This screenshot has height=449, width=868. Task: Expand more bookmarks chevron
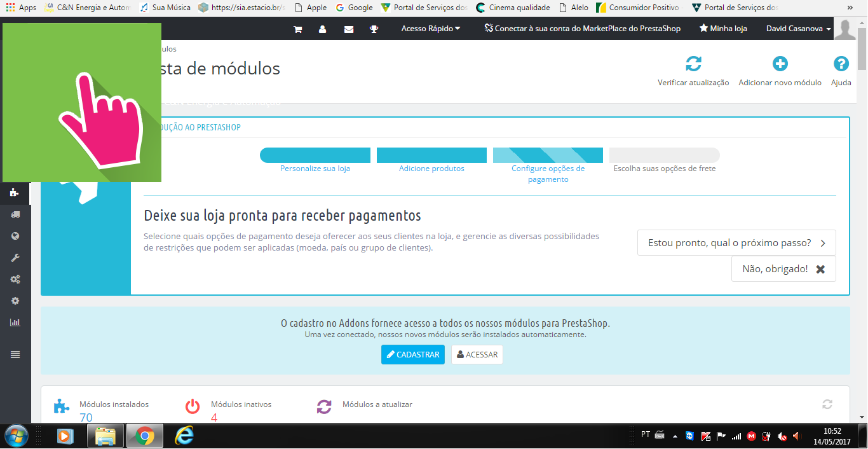click(x=851, y=8)
